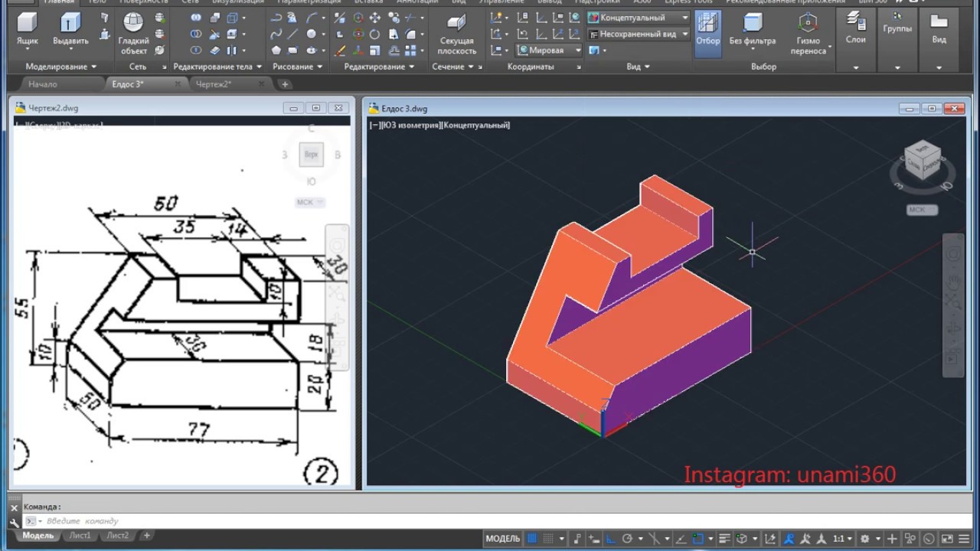
Task: Open the Несохраненный вид view dropdown
Action: (x=639, y=34)
